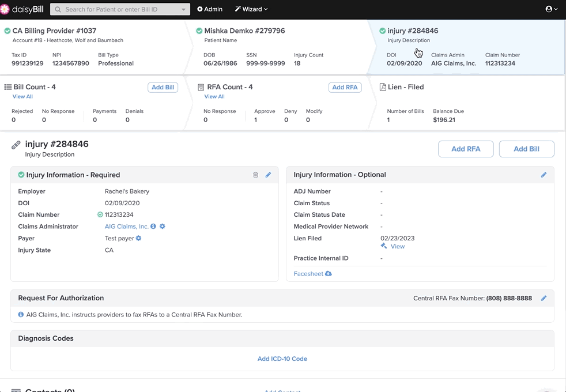566x392 pixels.
Task: Click the Lien Filed date 02/23/2023
Action: click(398, 238)
